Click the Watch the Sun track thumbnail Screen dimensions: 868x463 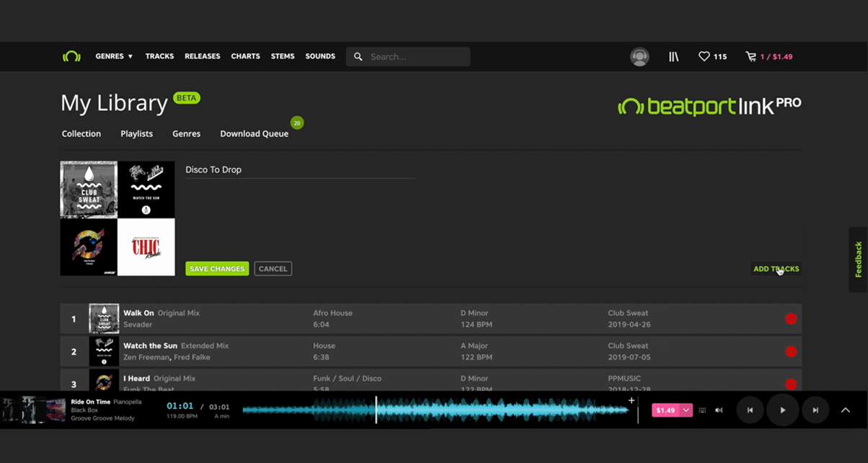104,351
